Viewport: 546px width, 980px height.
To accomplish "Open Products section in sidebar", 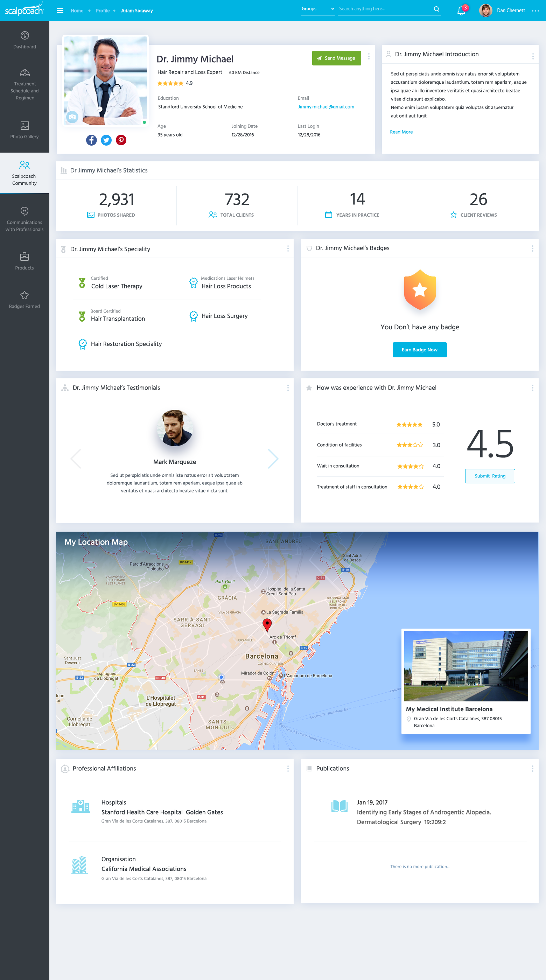I will 25,261.
